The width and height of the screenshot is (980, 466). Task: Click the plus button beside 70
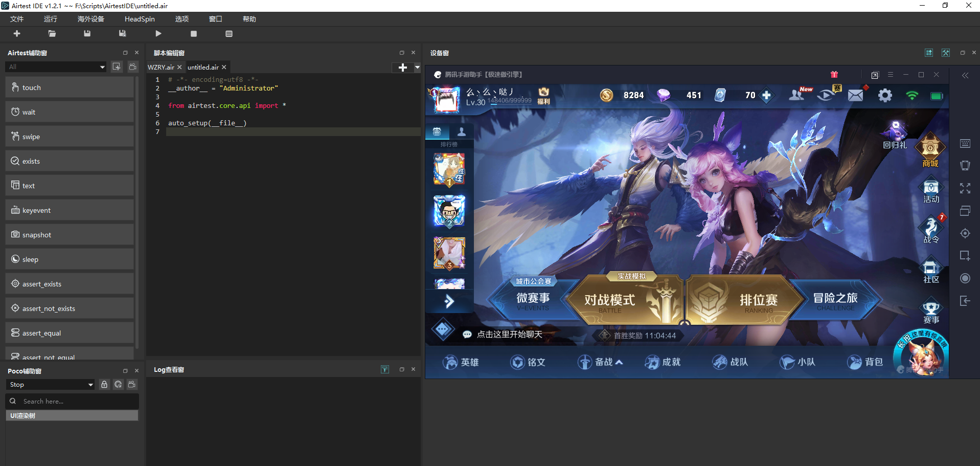point(766,96)
